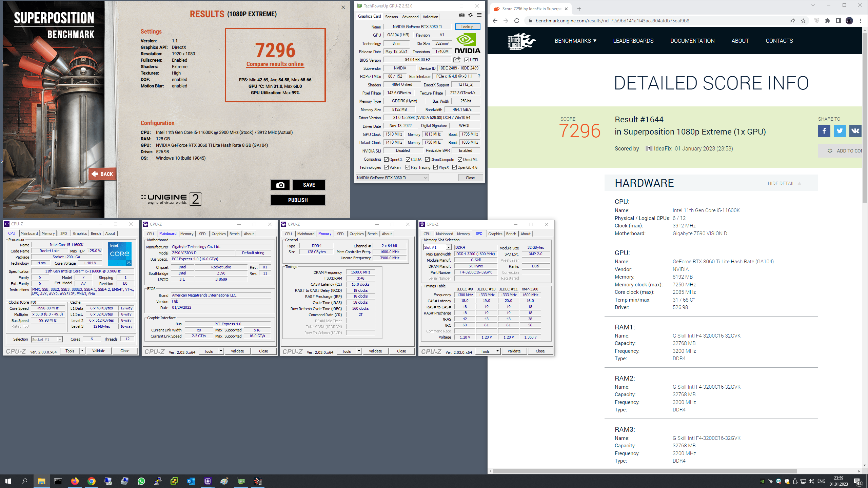Toggle CUDA checkbox in GPU-Z
Viewport: 868px width, 488px height.
[408, 160]
